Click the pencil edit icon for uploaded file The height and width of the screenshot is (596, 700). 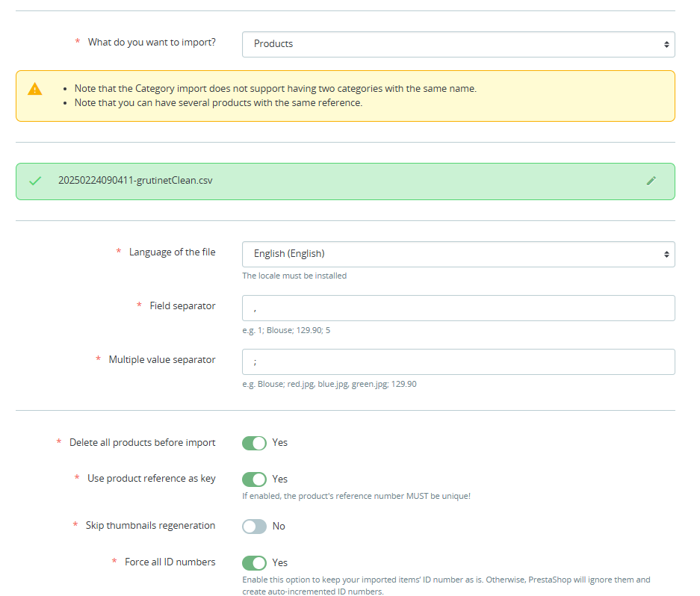point(651,181)
